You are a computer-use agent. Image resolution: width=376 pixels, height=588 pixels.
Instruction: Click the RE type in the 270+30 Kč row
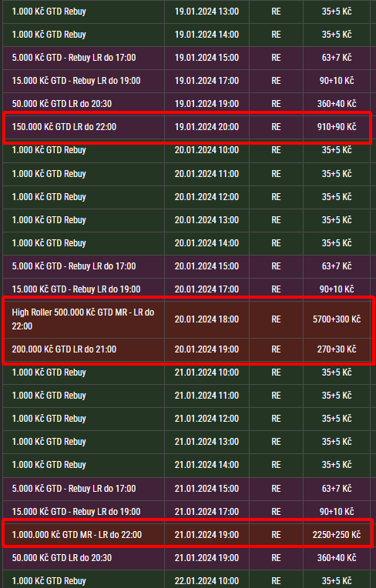(x=276, y=349)
